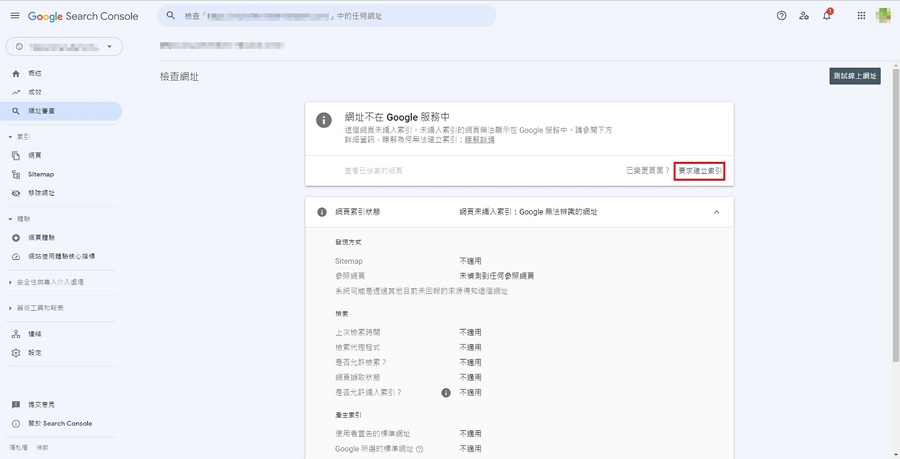Focus the URL inspection search field
Image resolution: width=900 pixels, height=459 pixels.
(x=327, y=15)
